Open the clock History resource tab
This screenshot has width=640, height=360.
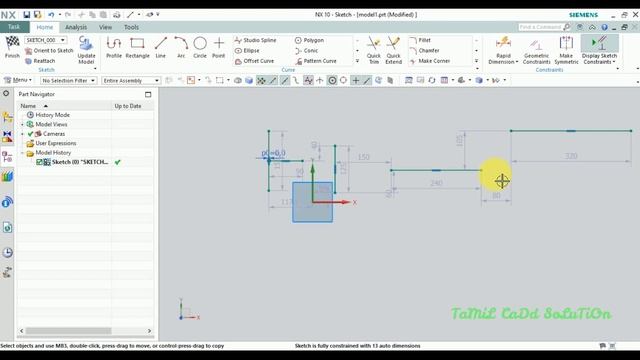tap(7, 252)
